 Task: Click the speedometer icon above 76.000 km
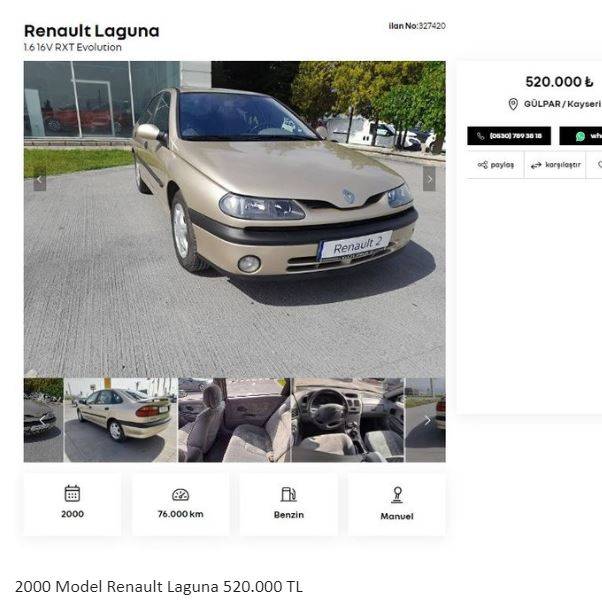(x=180, y=494)
